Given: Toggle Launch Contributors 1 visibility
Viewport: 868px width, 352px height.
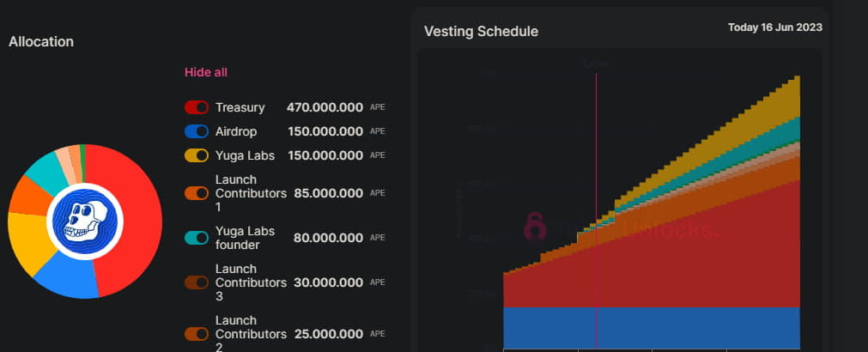Looking at the screenshot, I should point(197,193).
